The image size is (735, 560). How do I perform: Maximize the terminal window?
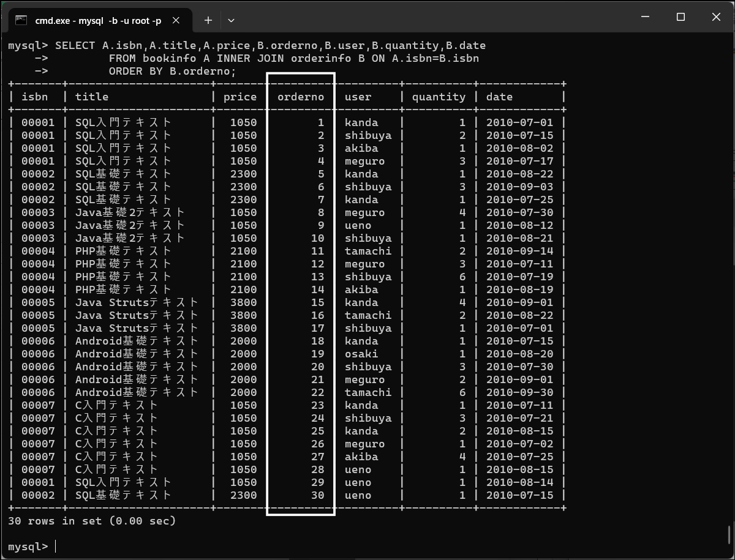click(x=680, y=17)
